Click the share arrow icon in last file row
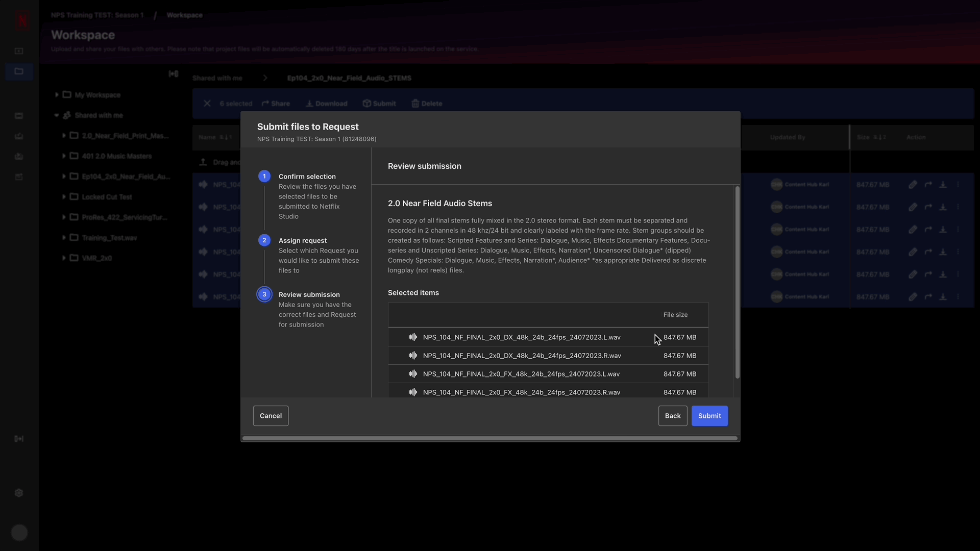Image resolution: width=980 pixels, height=551 pixels. click(928, 297)
